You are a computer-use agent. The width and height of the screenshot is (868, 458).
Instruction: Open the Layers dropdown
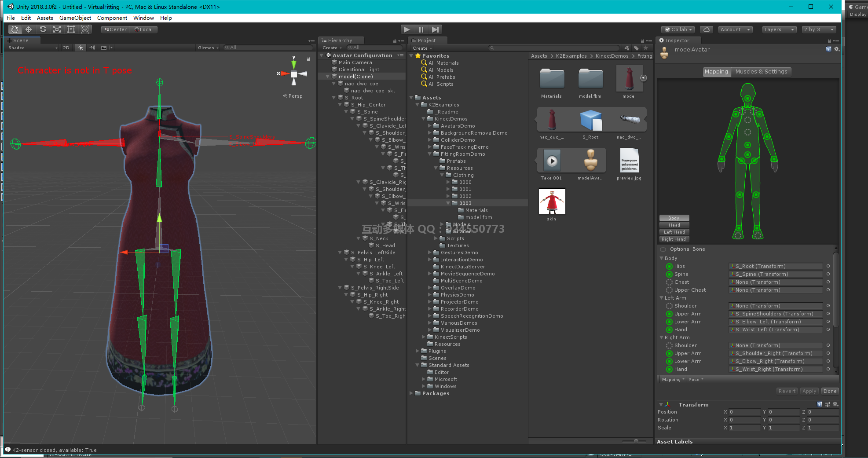779,29
